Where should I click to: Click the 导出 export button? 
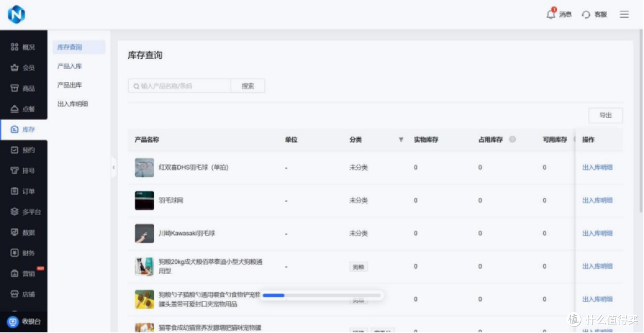[x=605, y=115]
